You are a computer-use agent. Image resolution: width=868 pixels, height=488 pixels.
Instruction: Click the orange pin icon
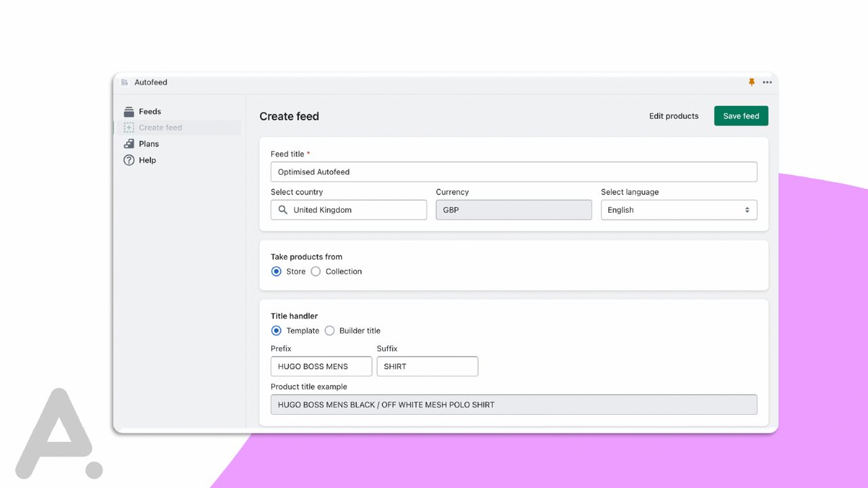click(751, 81)
